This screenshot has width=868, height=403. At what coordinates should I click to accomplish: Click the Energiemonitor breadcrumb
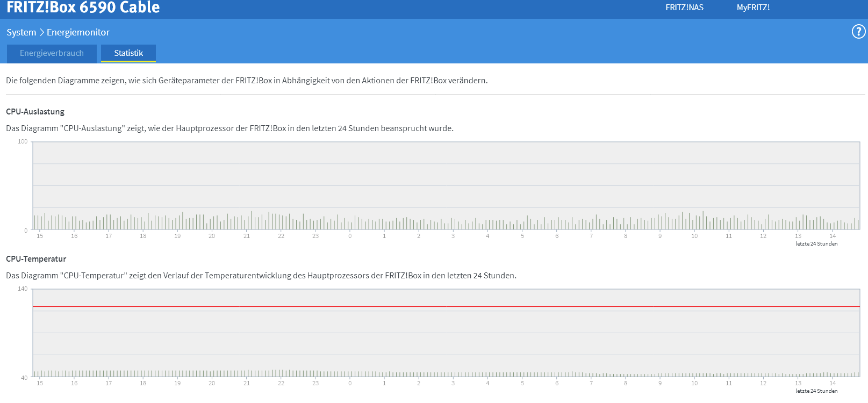[78, 32]
